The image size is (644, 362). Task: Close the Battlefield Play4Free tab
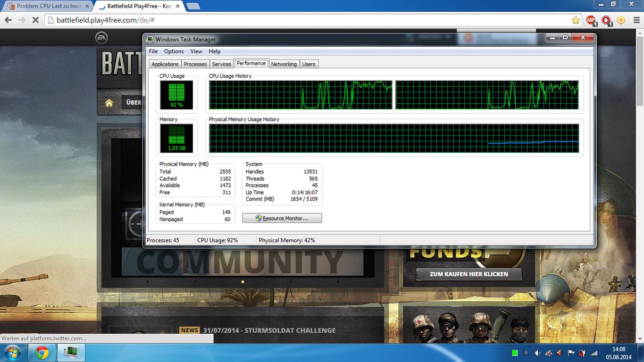pyautogui.click(x=177, y=6)
